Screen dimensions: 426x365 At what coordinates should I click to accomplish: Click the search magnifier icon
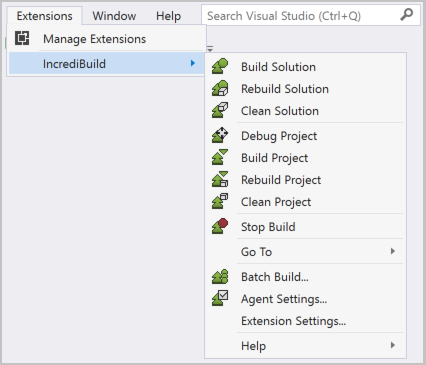[x=406, y=15]
